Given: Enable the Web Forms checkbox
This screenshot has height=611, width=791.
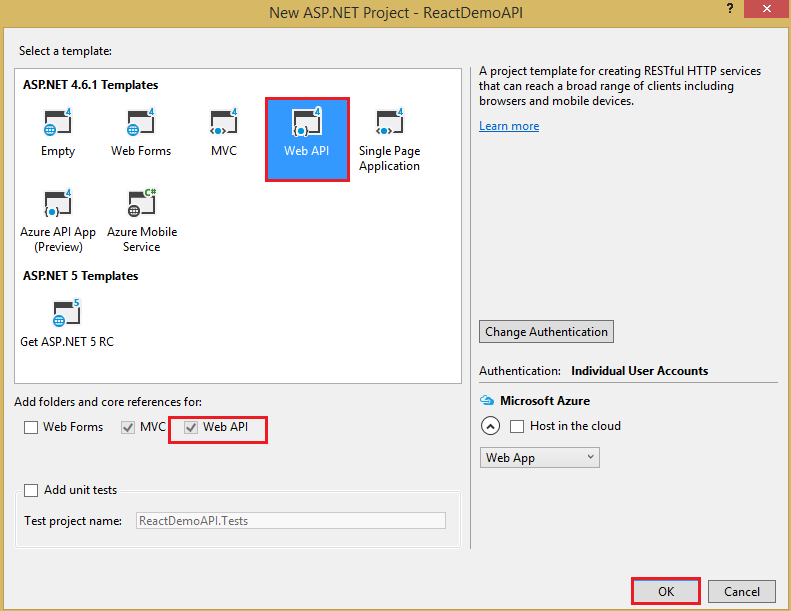Looking at the screenshot, I should [31, 427].
